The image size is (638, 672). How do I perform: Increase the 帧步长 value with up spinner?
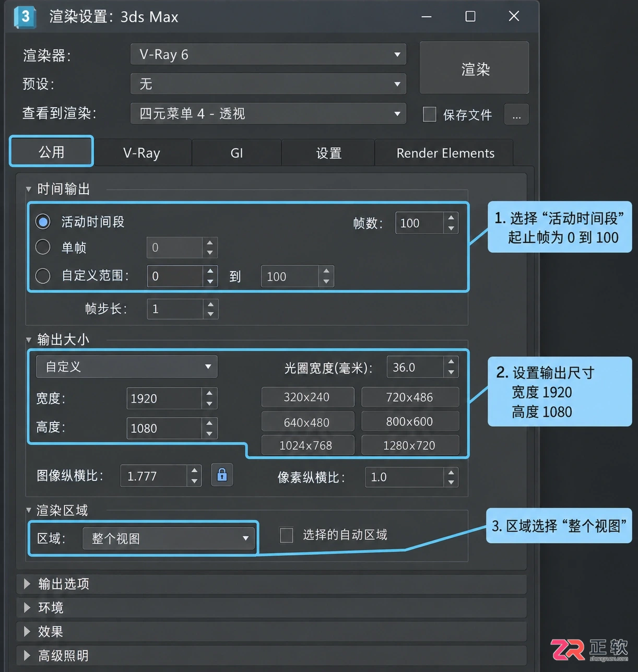210,303
